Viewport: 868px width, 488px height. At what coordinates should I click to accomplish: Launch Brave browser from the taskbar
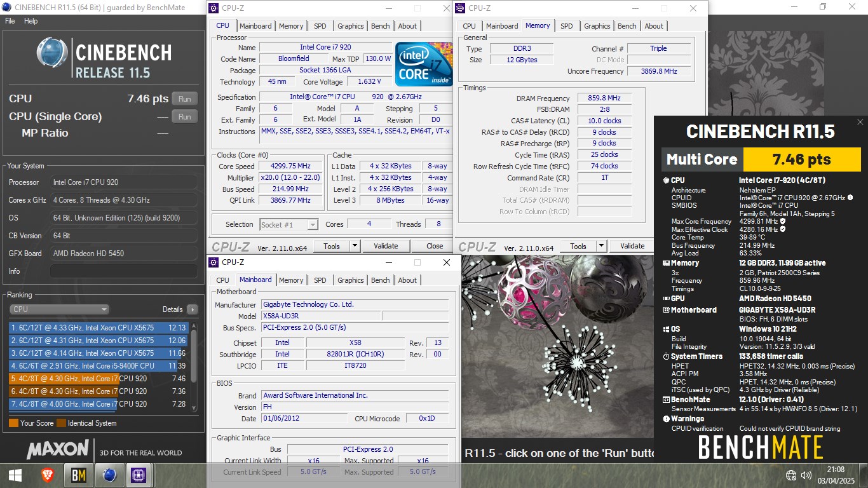coord(48,475)
